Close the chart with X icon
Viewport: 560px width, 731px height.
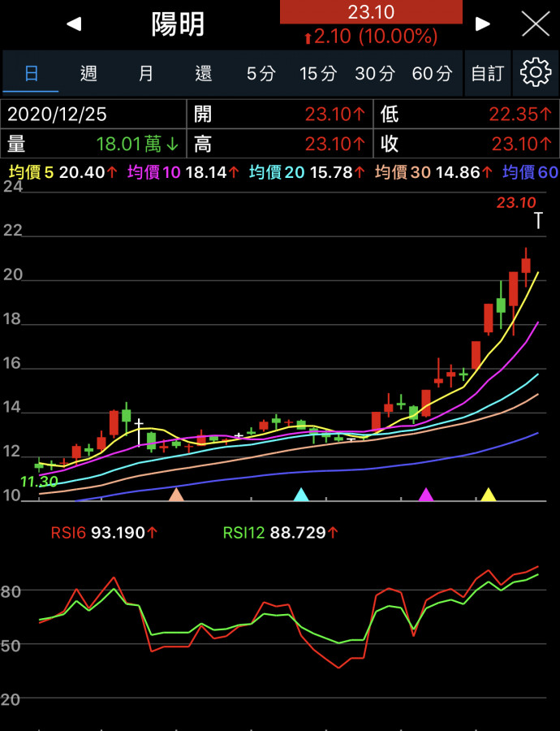pyautogui.click(x=536, y=24)
